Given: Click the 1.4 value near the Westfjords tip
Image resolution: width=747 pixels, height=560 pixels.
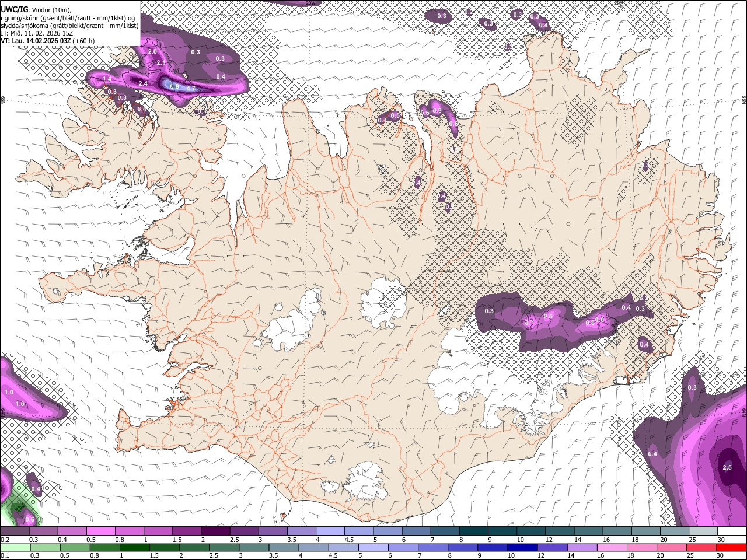Looking at the screenshot, I should pos(107,79).
